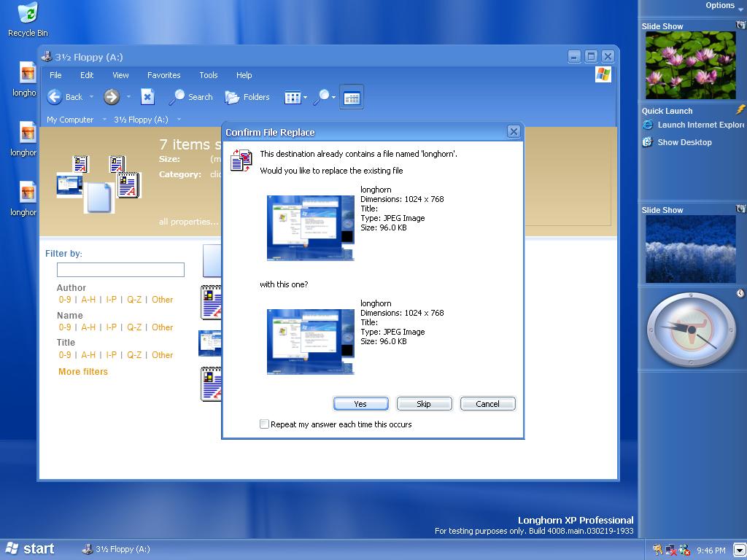Viewport: 747px width, 560px height.
Task: Open the Favorites menu
Action: pos(164,75)
